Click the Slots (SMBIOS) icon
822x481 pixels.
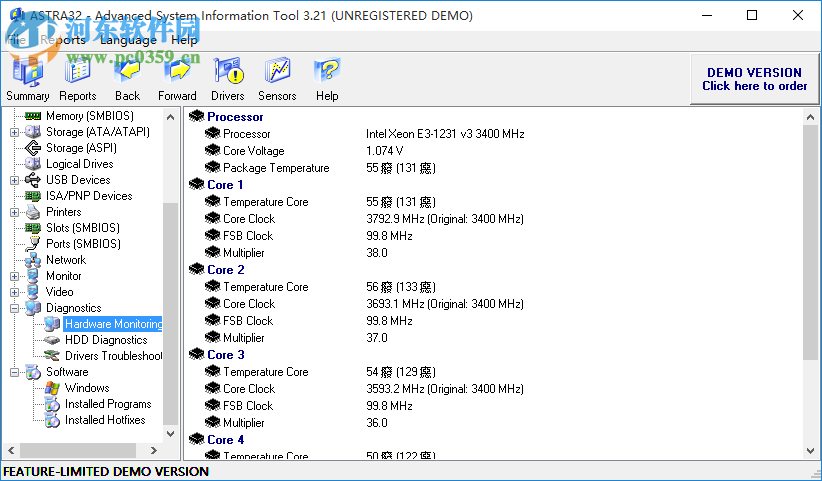[x=33, y=228]
